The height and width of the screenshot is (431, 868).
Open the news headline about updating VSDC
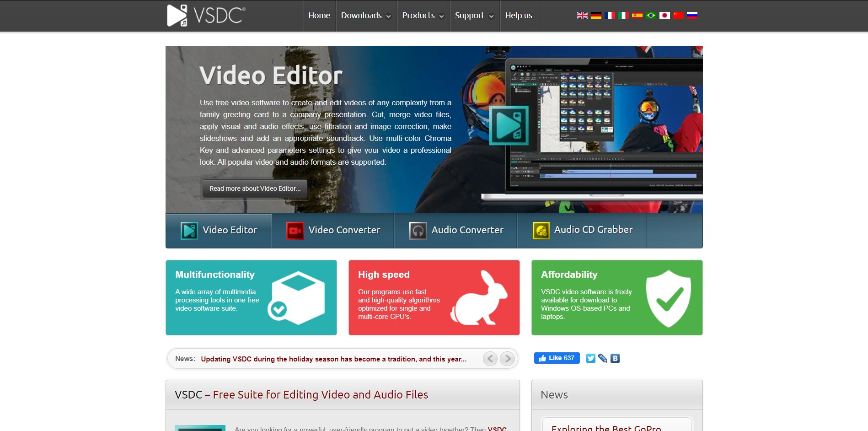[334, 359]
